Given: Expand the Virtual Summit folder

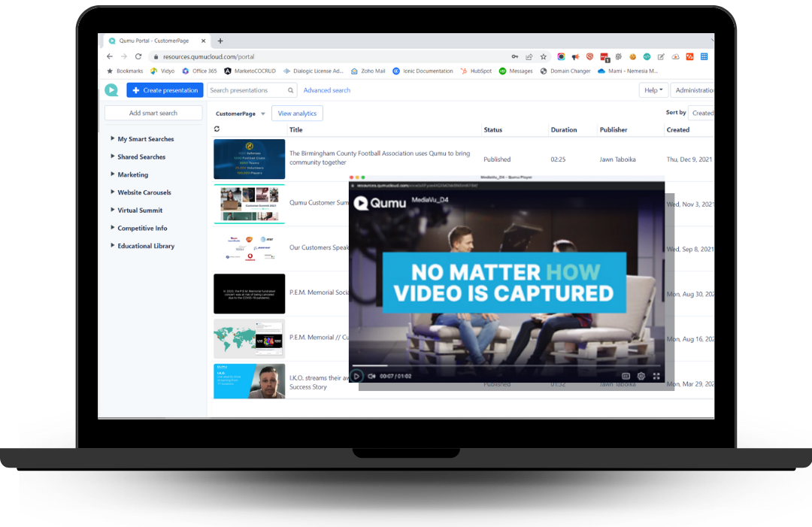Looking at the screenshot, I should coord(112,210).
